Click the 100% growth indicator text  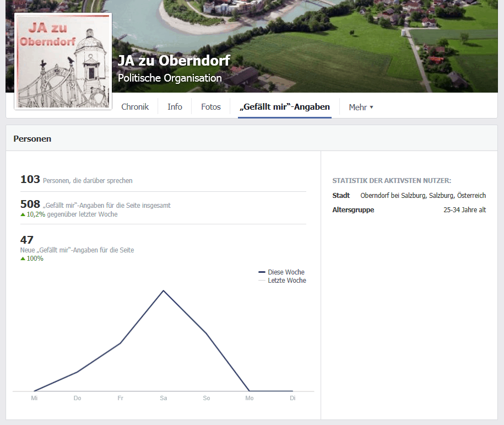35,259
